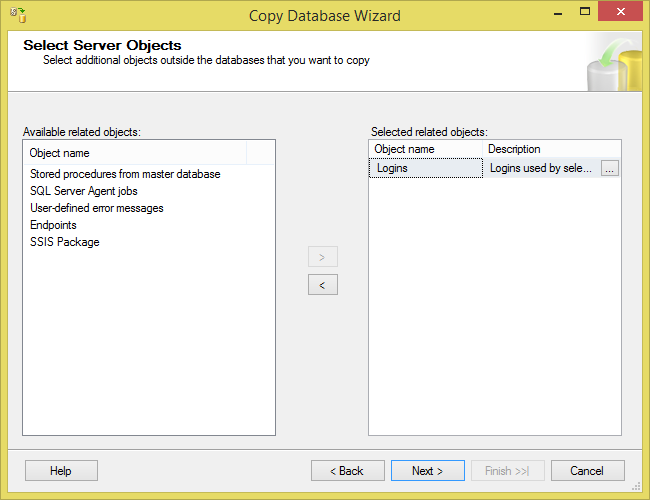Click the Finish button
The image size is (650, 500).
(507, 471)
